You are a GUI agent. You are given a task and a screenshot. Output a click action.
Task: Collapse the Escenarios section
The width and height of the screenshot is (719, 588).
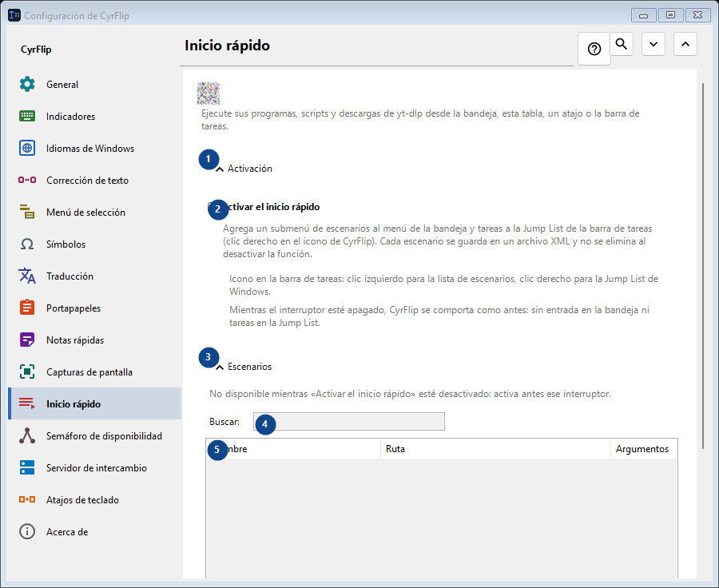pyautogui.click(x=220, y=367)
